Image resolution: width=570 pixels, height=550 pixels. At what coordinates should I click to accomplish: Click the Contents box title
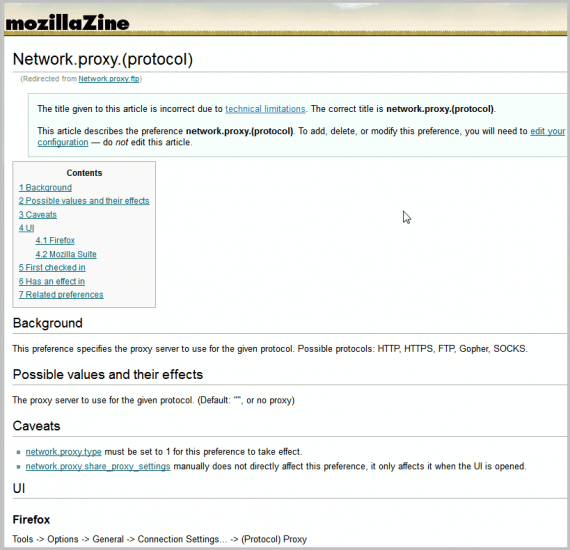coord(84,173)
